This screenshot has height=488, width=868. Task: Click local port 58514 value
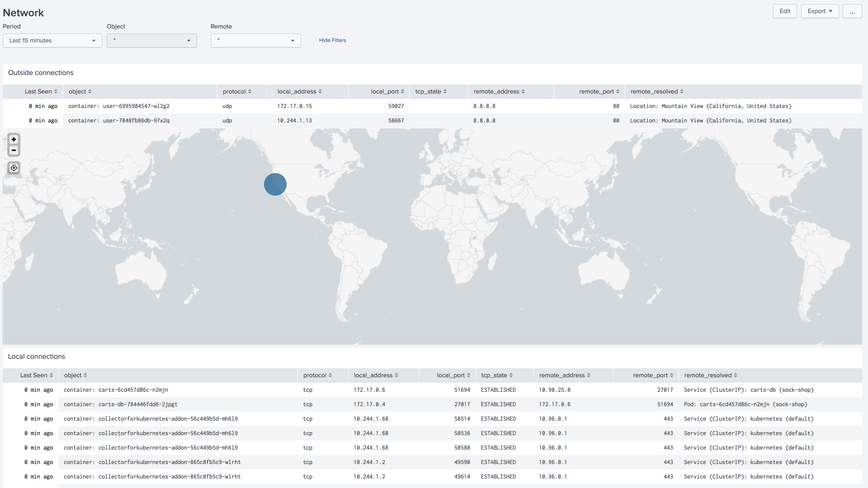click(462, 419)
